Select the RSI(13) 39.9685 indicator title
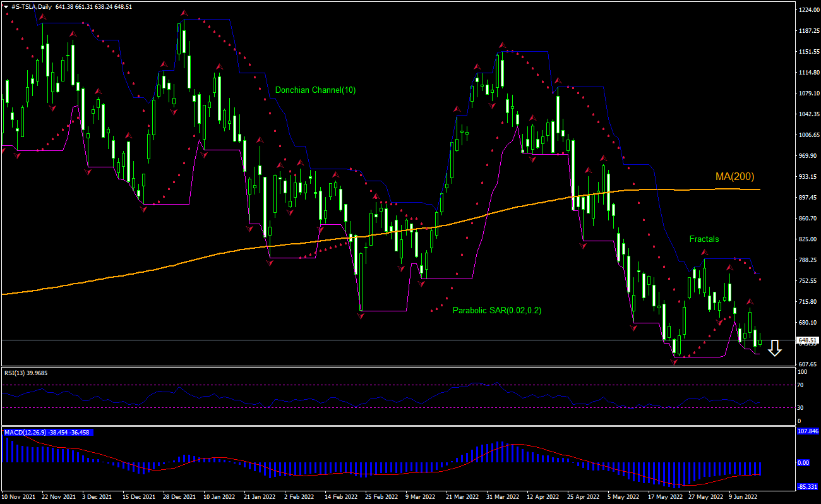This screenshot has width=821, height=504. pos(26,373)
